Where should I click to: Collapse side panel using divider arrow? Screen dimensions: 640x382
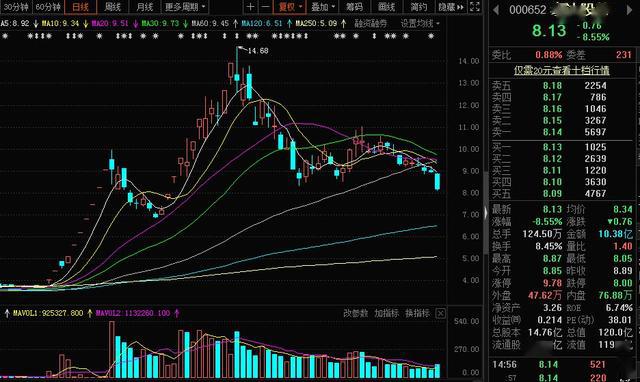[485, 213]
